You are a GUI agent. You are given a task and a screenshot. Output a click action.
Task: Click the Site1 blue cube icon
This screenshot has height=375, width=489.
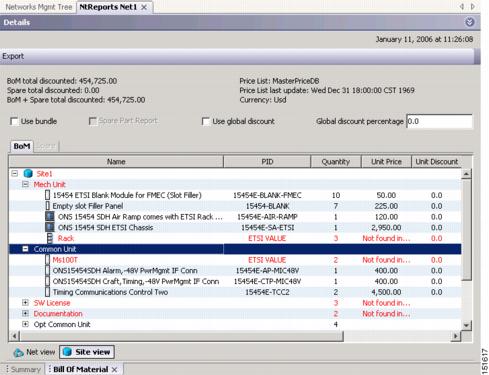pos(28,173)
